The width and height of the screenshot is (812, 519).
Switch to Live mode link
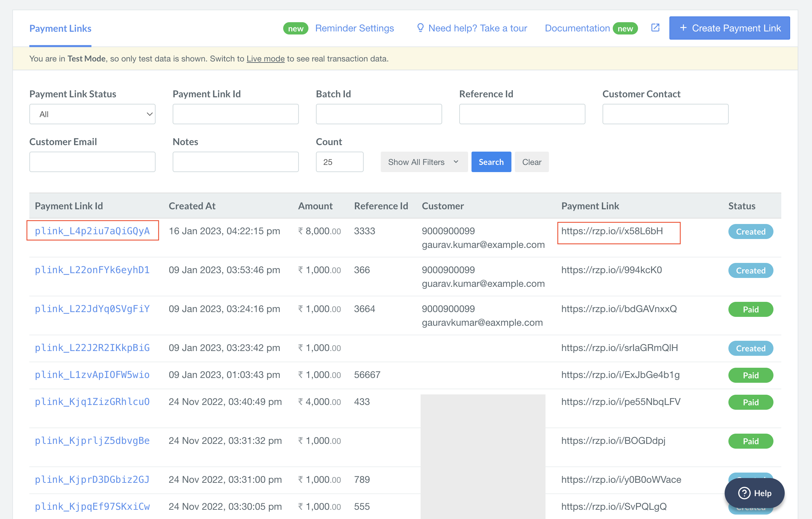265,59
